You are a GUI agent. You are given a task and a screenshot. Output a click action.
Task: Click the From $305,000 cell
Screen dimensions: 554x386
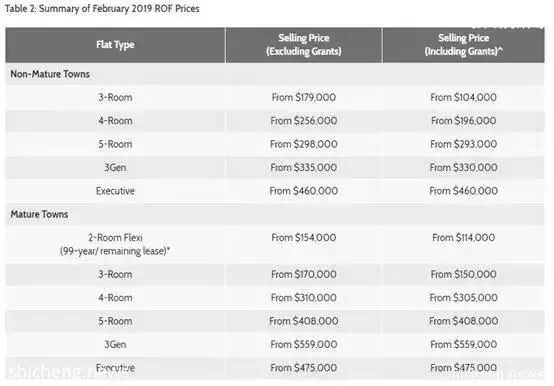click(464, 298)
